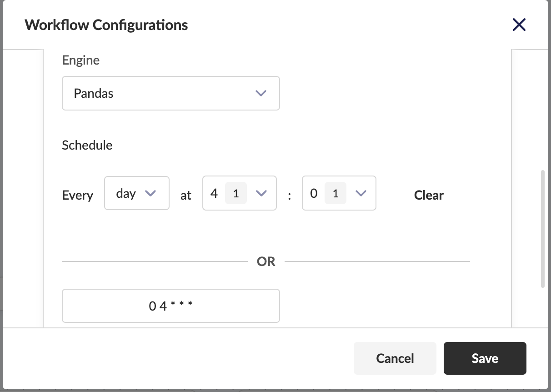Image resolution: width=551 pixels, height=392 pixels.
Task: Cancel the workflow configuration changes
Action: (x=395, y=358)
